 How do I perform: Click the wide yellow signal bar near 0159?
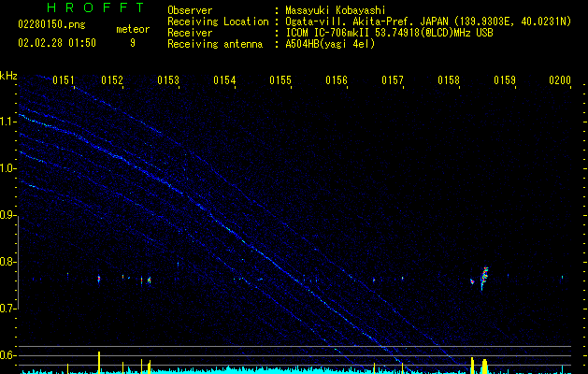coord(484,367)
